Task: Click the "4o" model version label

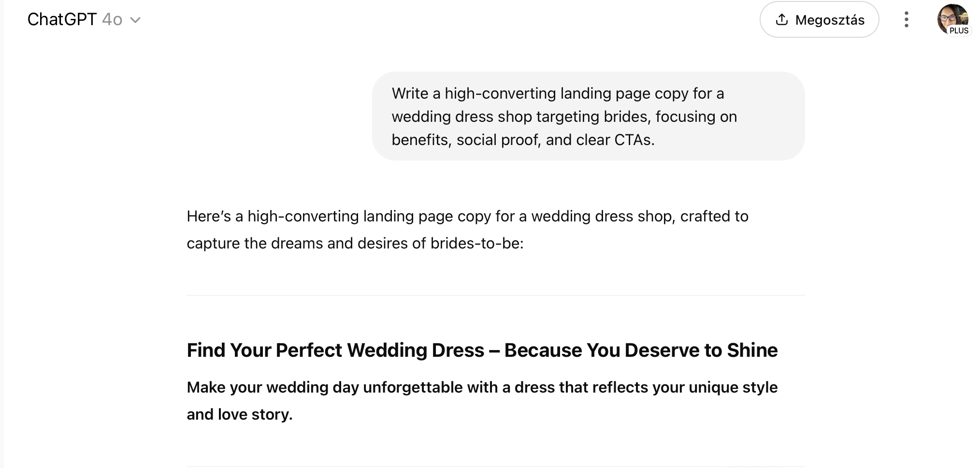Action: (x=112, y=20)
